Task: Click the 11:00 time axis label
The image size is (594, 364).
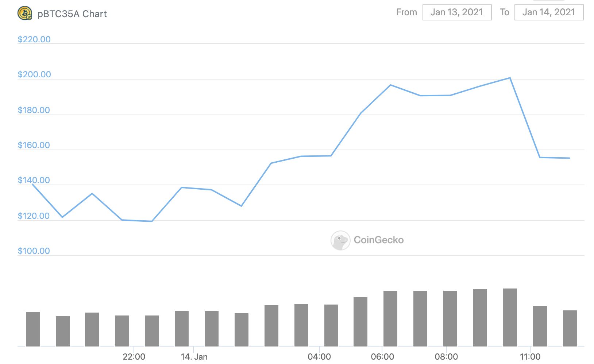Action: point(530,357)
